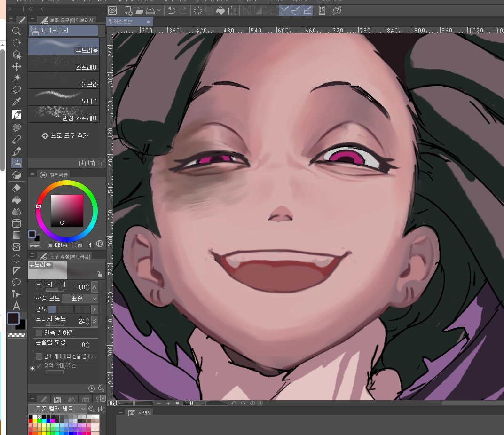Select the Balloon tool

pyautogui.click(x=16, y=282)
